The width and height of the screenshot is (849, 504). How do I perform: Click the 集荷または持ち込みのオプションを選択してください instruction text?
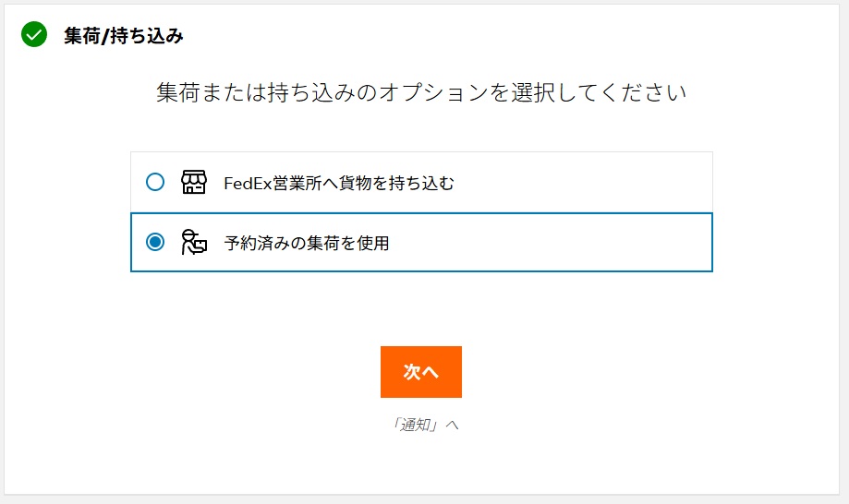[x=421, y=93]
